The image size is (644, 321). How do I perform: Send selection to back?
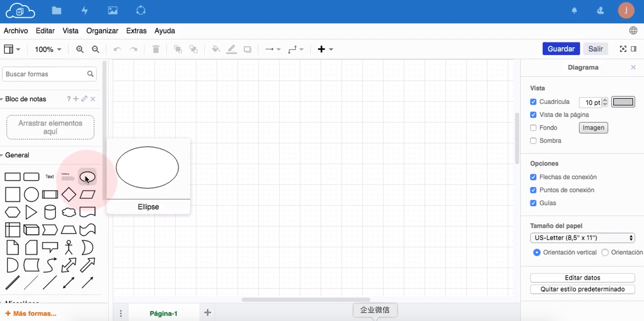194,49
